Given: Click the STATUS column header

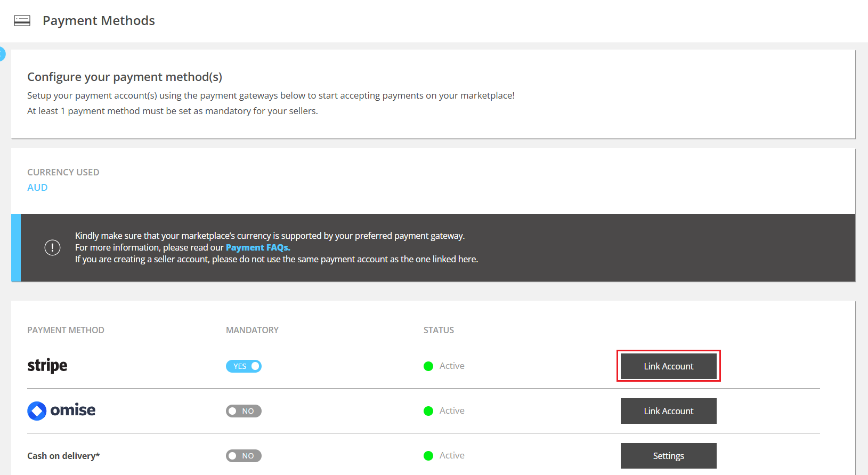Looking at the screenshot, I should (439, 330).
